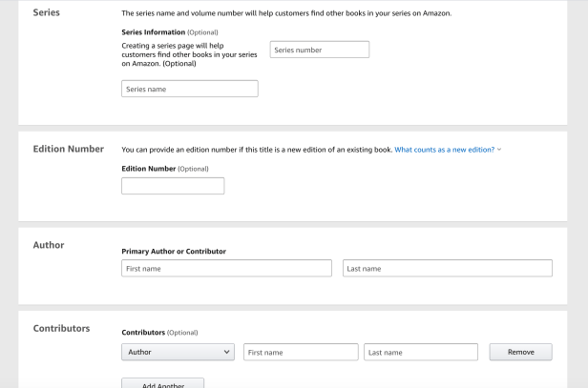Select the primary author First name field
This screenshot has height=388, width=588.
[226, 269]
